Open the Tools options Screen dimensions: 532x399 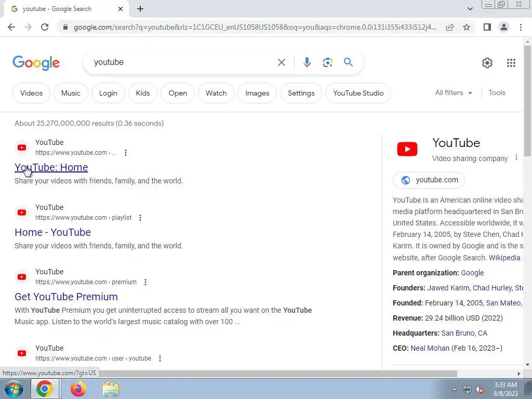(497, 92)
